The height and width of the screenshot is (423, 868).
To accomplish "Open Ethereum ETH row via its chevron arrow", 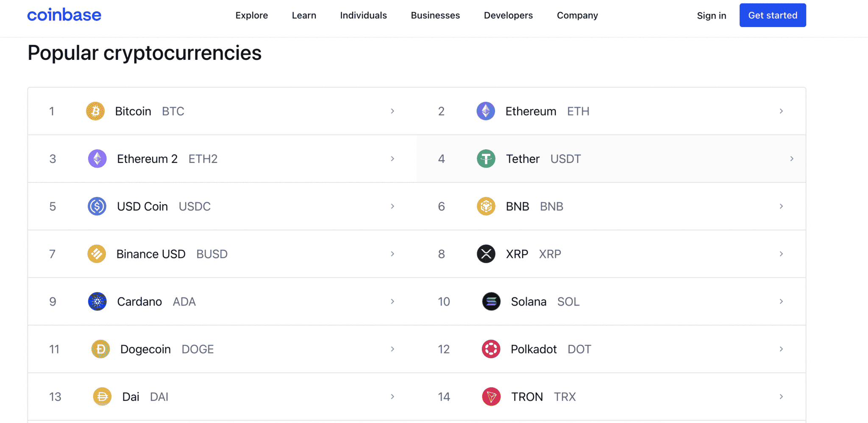I will [x=781, y=111].
